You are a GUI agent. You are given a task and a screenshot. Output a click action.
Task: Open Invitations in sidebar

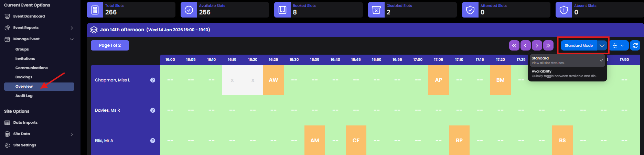pos(25,58)
